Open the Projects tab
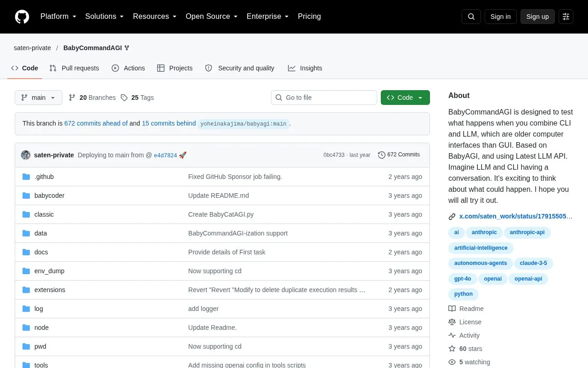Screen dimensions: 588x368 click(175, 68)
